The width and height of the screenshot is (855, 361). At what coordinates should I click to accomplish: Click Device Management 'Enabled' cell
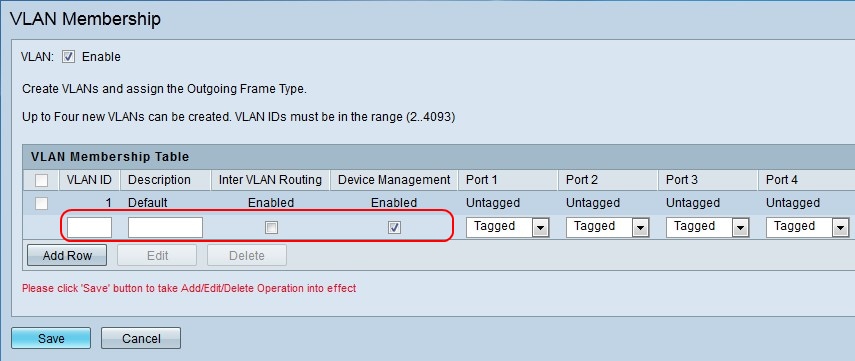point(394,203)
